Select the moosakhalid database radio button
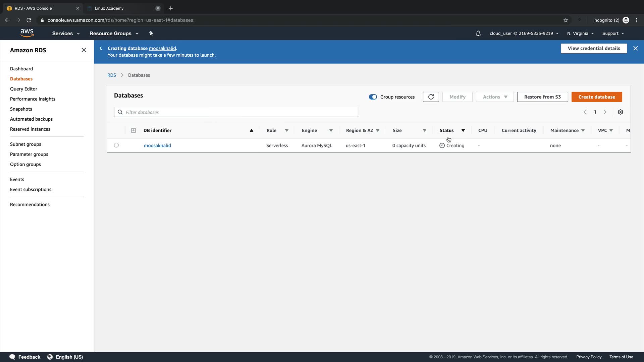Screen dimensions: 644x362 [116, 145]
